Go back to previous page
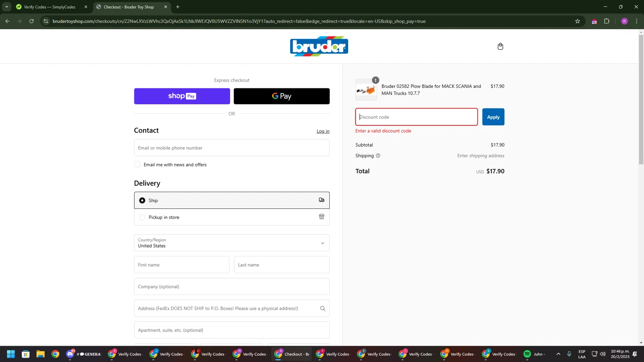 [7, 21]
